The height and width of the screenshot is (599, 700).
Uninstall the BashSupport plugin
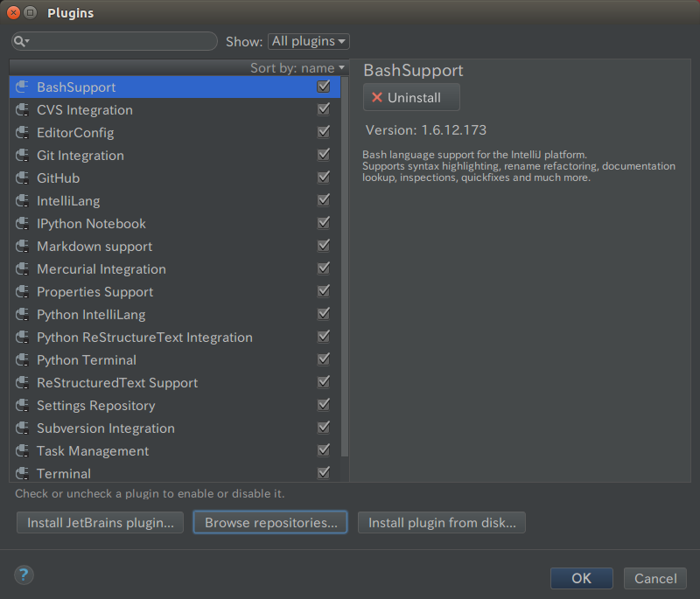(x=411, y=97)
